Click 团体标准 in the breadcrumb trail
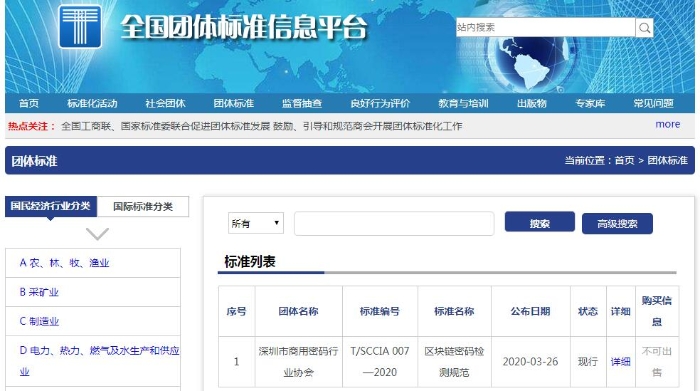700x391 pixels. click(x=667, y=160)
